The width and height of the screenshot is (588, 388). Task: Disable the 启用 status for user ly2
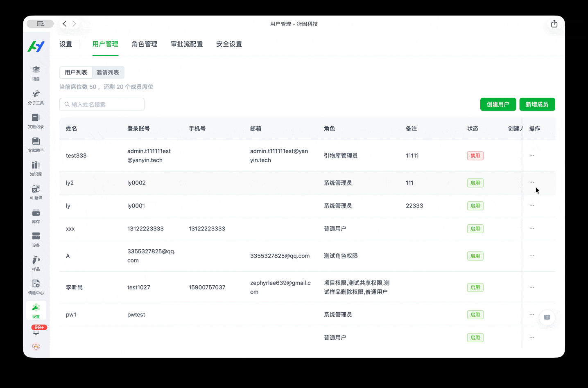coord(475,183)
